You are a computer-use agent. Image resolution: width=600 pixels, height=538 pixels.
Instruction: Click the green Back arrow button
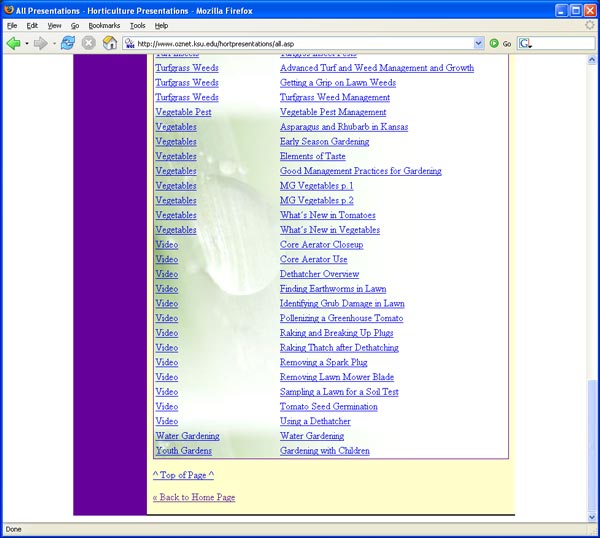(13, 43)
